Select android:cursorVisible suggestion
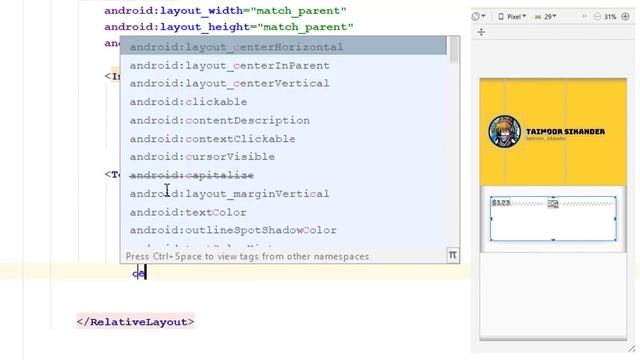The height and width of the screenshot is (360, 640). (x=283, y=157)
